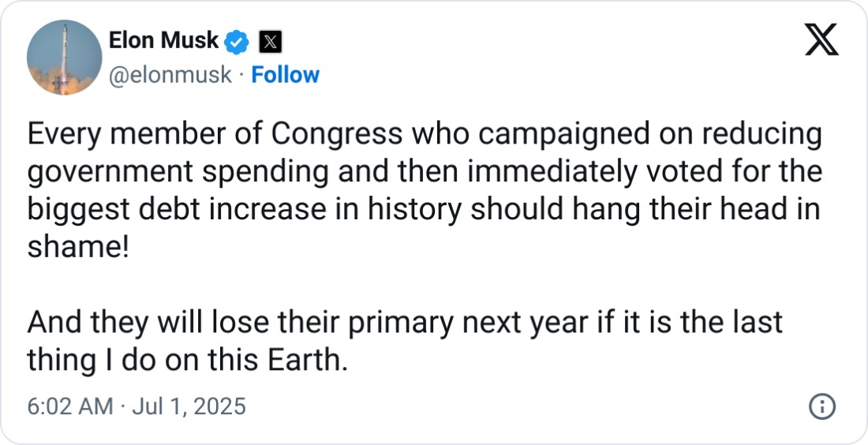Open the @elonmusk handle link

coord(169,75)
